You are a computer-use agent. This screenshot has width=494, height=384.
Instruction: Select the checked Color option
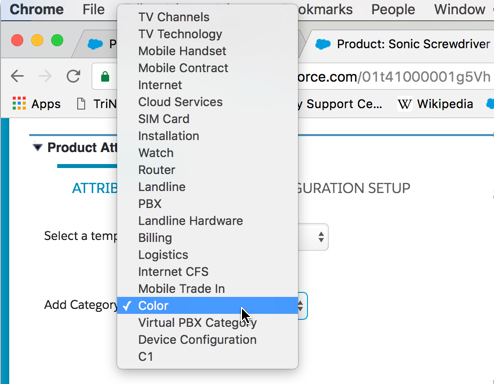coord(207,306)
